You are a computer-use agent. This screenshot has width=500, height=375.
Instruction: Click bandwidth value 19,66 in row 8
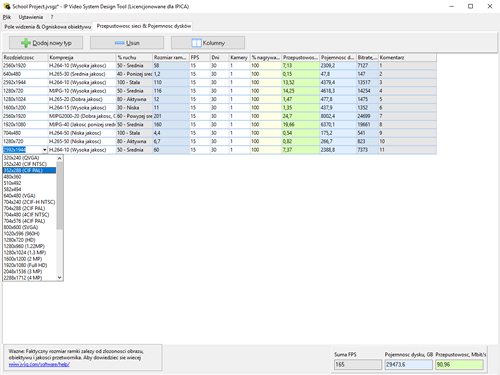pos(301,125)
